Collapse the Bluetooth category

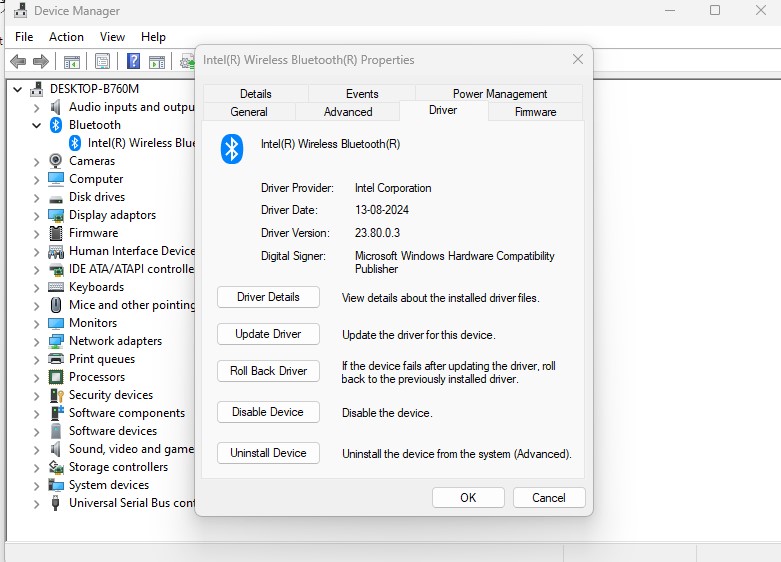[37, 125]
